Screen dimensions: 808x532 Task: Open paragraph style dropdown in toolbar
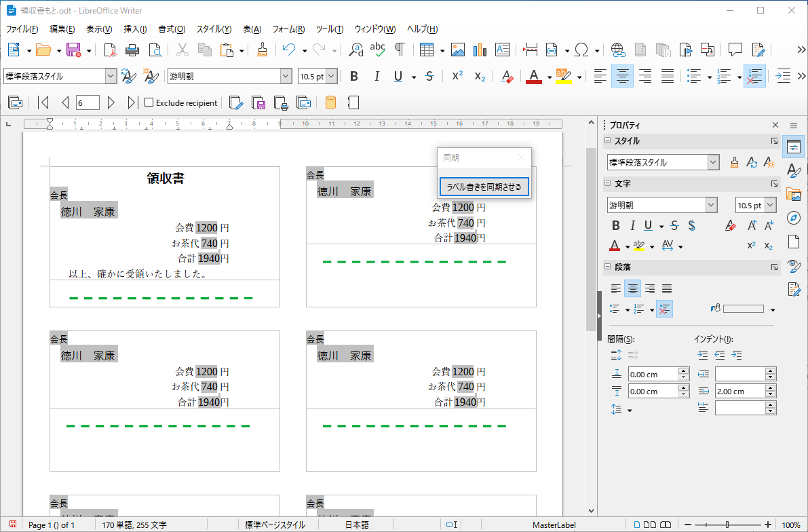click(x=111, y=76)
